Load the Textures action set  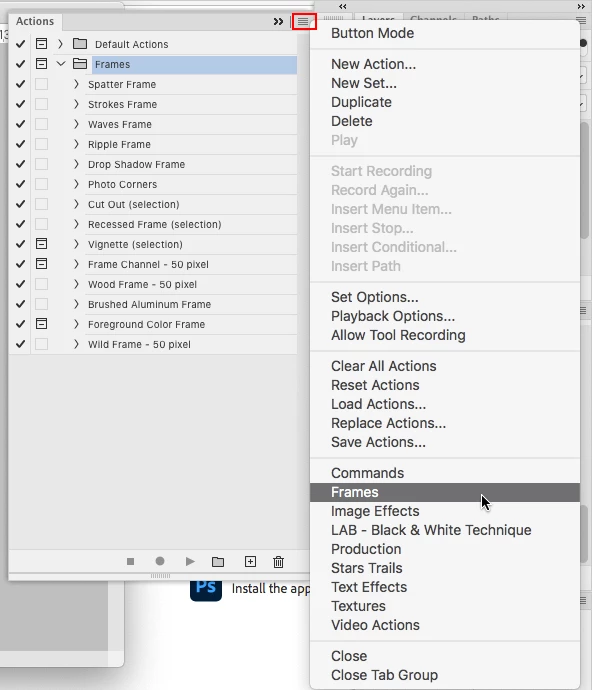coord(445,606)
